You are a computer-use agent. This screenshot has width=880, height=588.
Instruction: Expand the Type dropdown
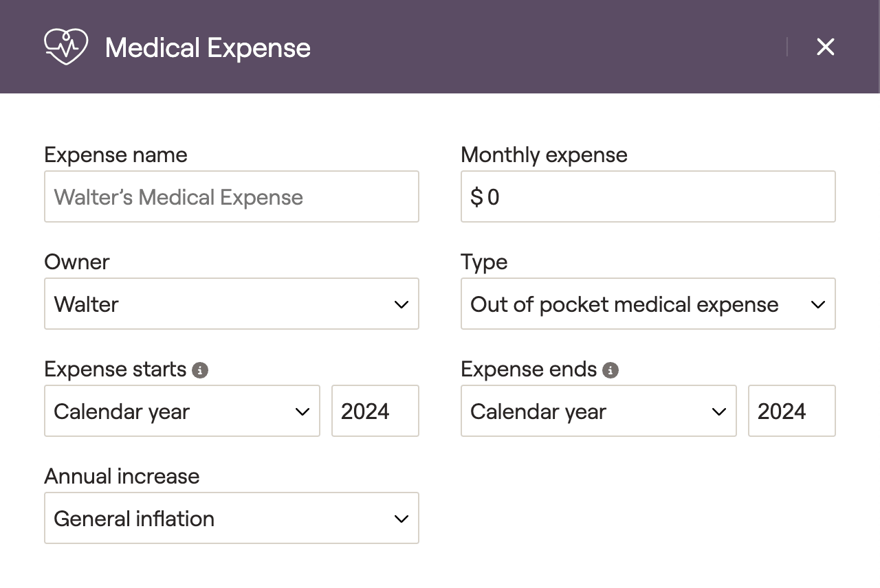point(648,304)
